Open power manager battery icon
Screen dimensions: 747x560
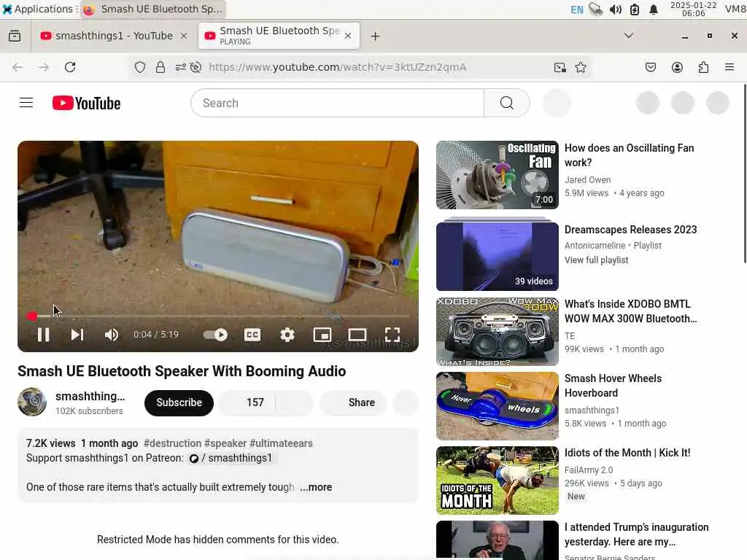[635, 9]
